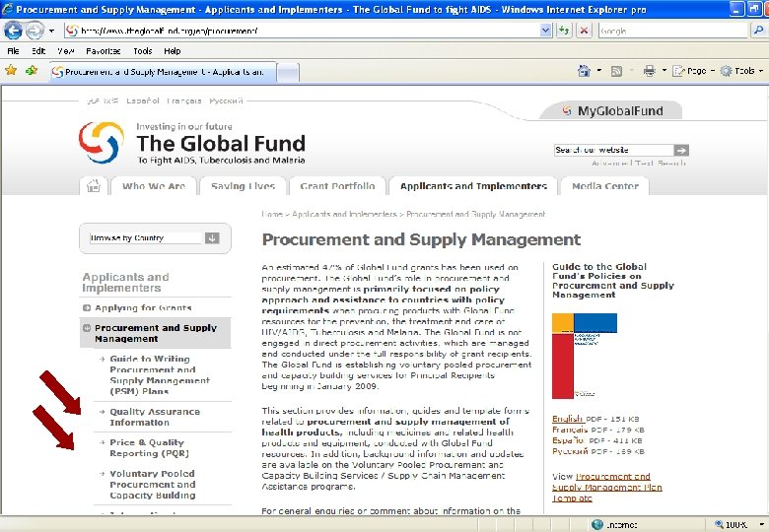The width and height of the screenshot is (769, 532).
Task: Open the Grant Portfolio tab
Action: click(337, 186)
